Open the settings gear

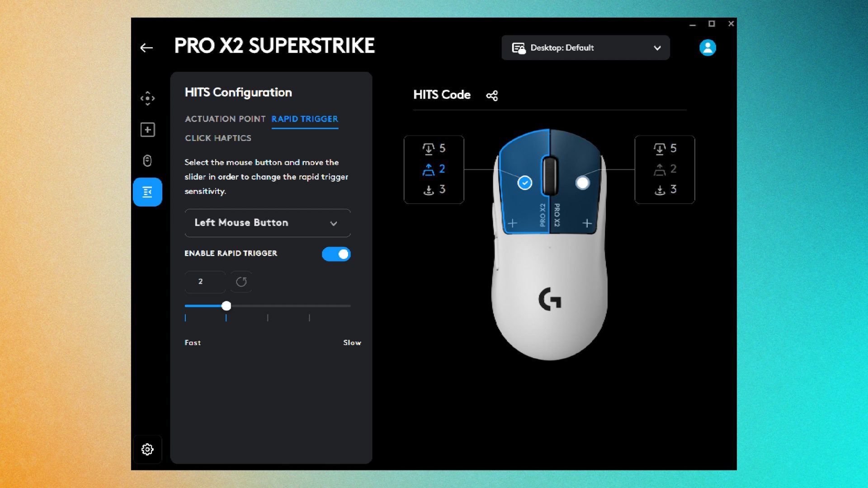(x=147, y=449)
